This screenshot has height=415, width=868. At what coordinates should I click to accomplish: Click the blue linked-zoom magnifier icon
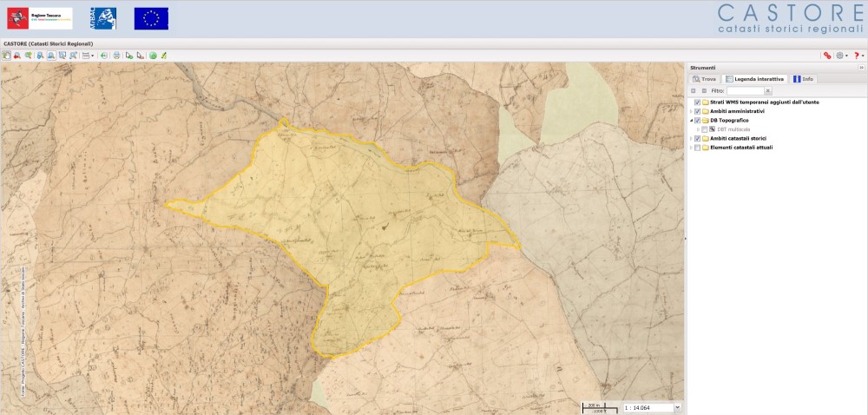pyautogui.click(x=41, y=56)
